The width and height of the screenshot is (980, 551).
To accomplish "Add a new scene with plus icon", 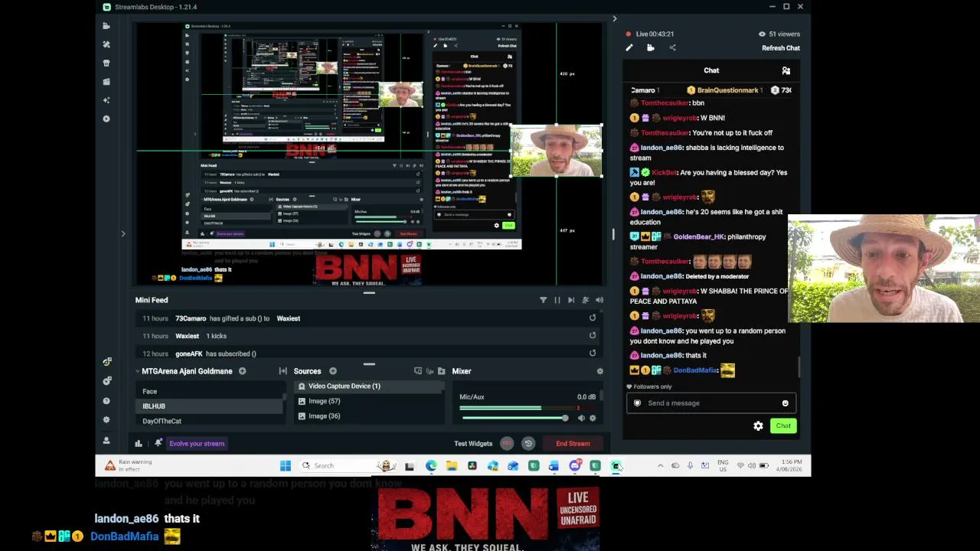I will click(x=242, y=371).
